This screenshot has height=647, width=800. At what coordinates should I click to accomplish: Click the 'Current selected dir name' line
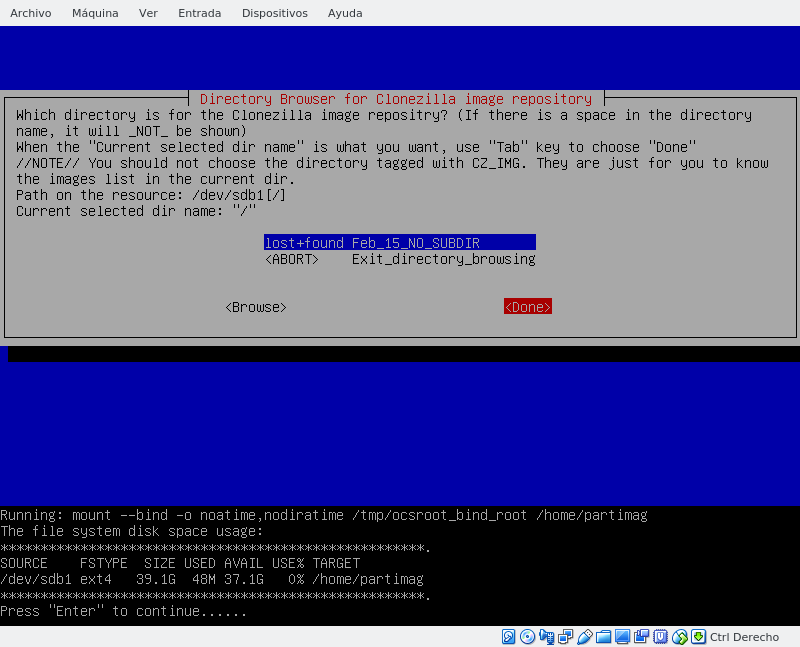(136, 211)
